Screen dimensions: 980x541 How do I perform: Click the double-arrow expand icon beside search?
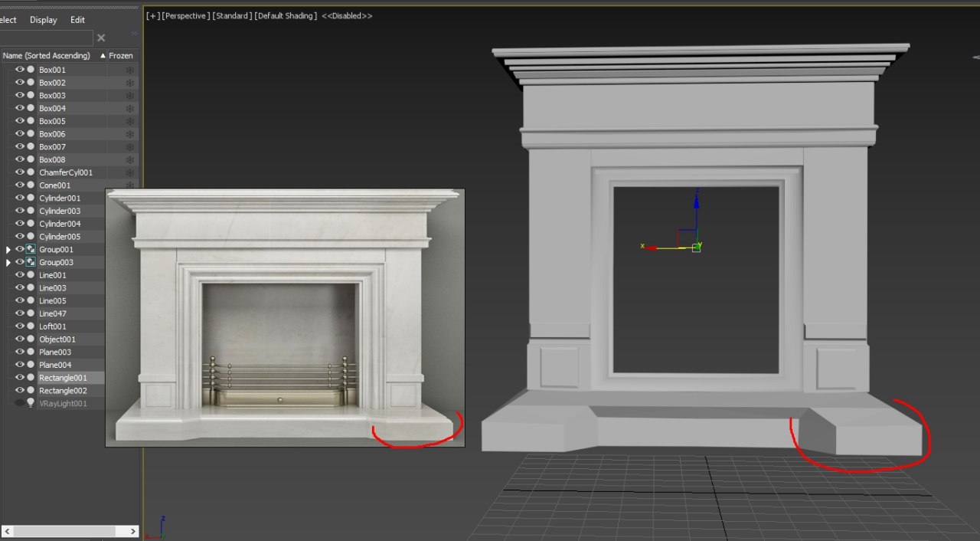[x=135, y=34]
